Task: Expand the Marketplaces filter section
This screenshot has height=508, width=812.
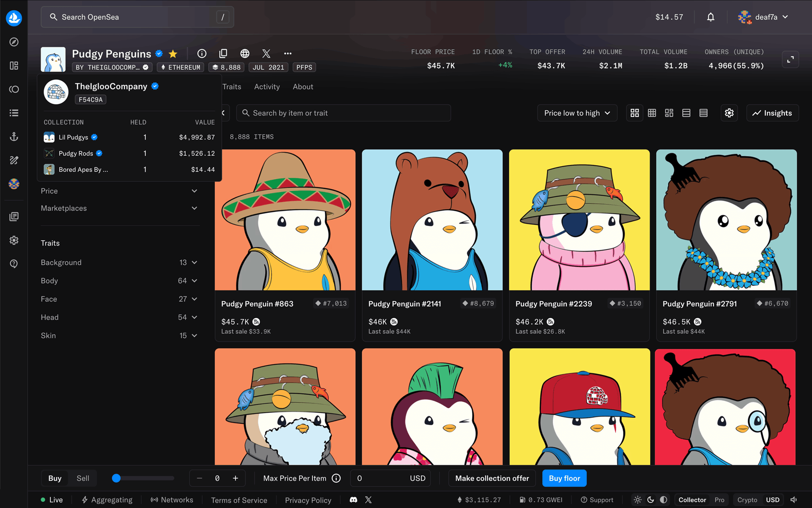Action: pyautogui.click(x=119, y=208)
